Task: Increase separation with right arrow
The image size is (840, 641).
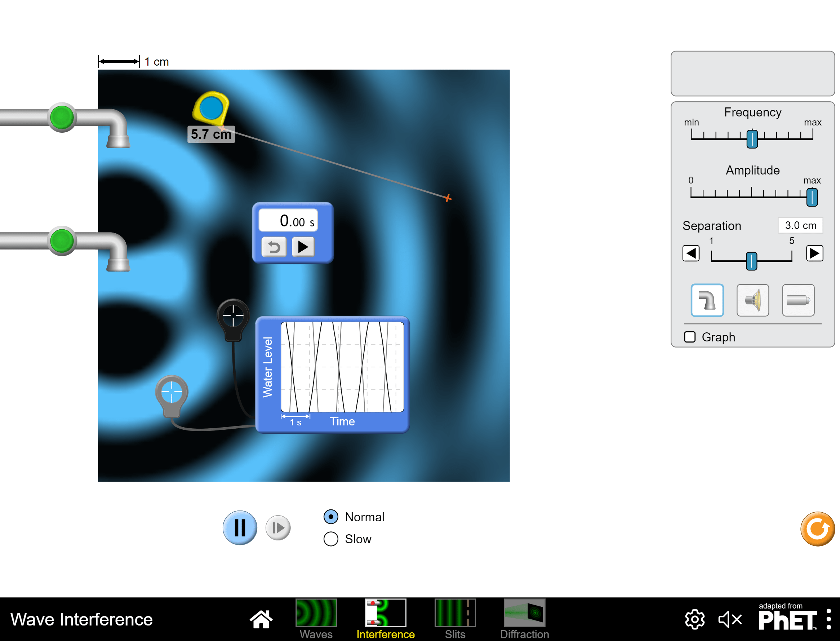Action: [x=814, y=253]
